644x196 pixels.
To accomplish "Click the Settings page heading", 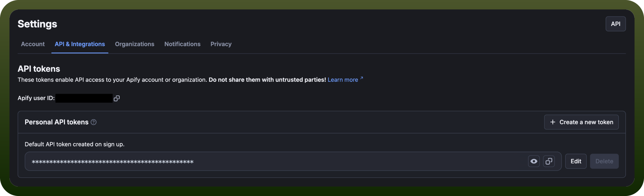I will (x=37, y=24).
